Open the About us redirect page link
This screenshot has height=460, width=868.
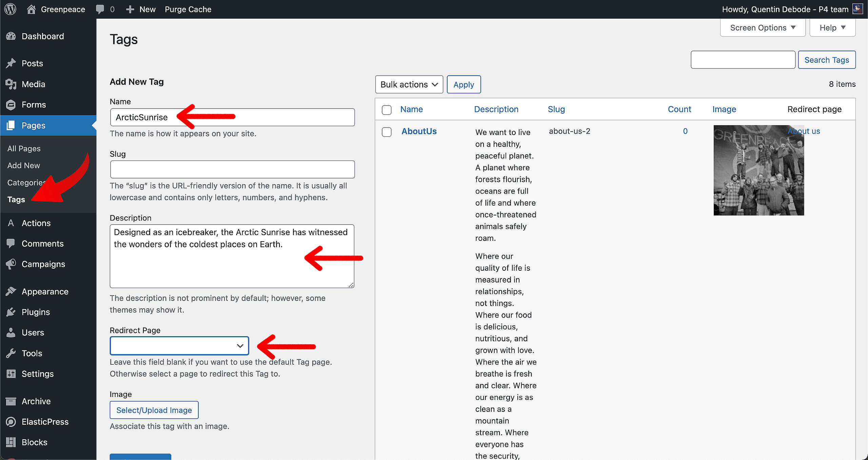[804, 131]
